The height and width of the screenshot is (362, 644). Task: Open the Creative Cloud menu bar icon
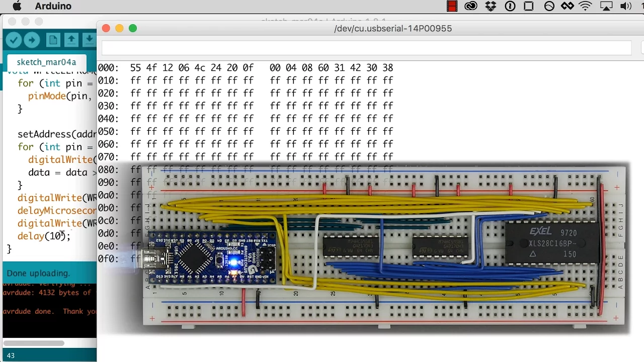coord(471,6)
